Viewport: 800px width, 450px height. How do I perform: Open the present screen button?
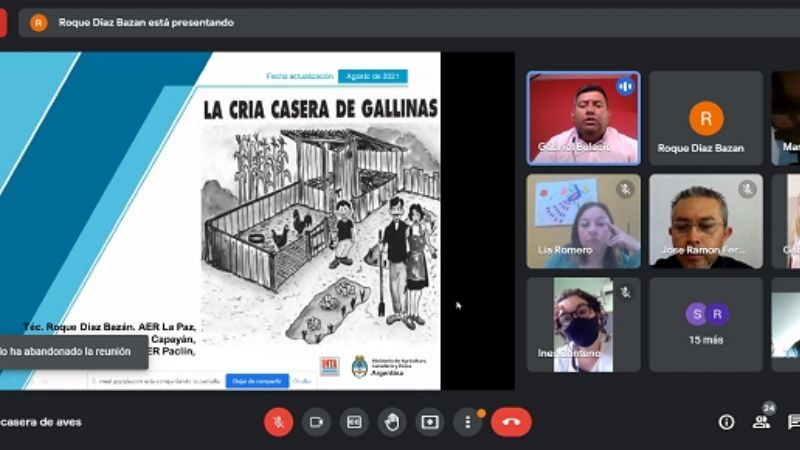tap(430, 422)
